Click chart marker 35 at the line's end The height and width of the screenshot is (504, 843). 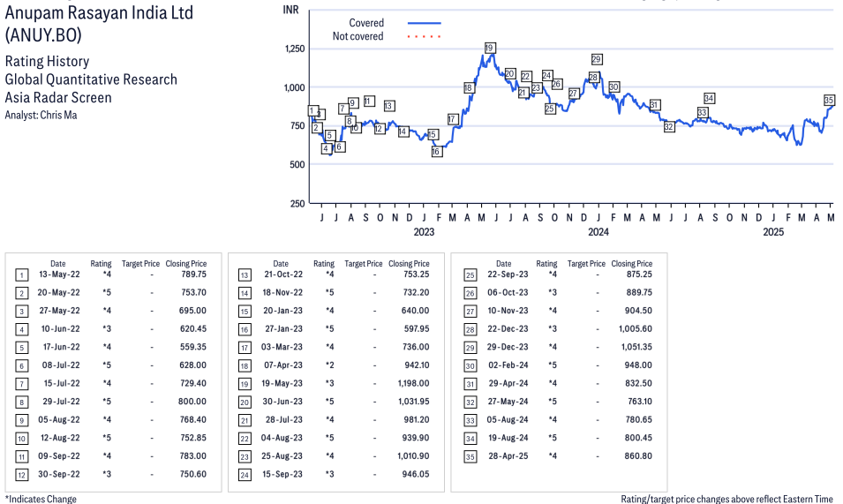pyautogui.click(x=829, y=100)
